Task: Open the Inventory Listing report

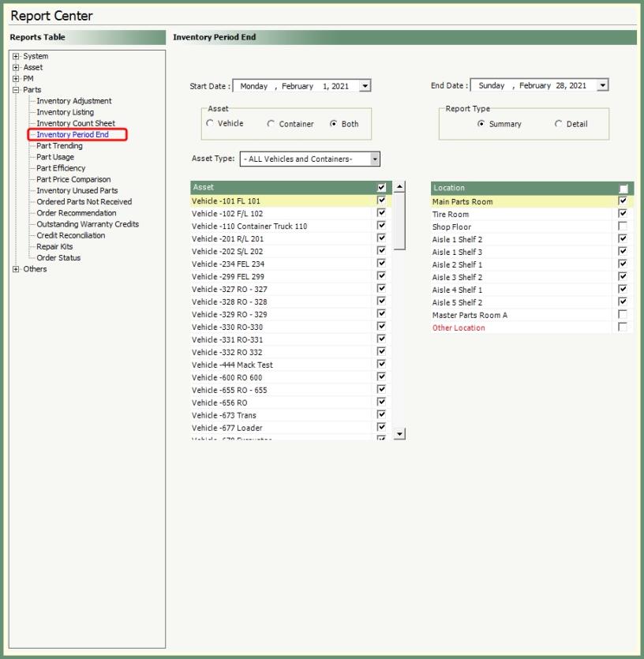Action: pyautogui.click(x=65, y=112)
